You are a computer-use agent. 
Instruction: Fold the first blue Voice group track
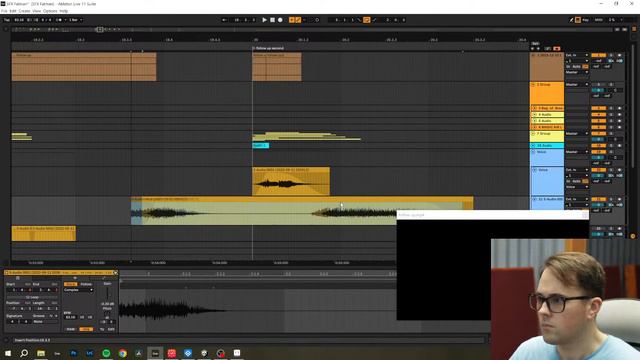click(533, 152)
